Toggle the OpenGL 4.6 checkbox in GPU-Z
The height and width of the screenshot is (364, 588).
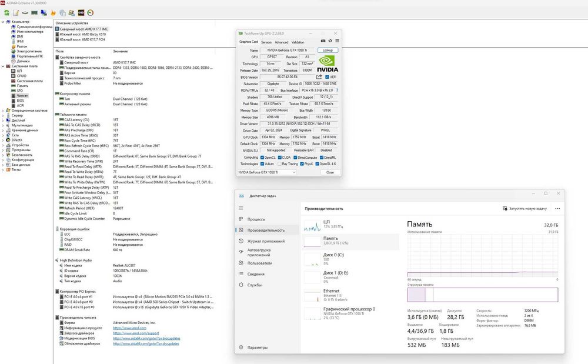click(x=318, y=164)
